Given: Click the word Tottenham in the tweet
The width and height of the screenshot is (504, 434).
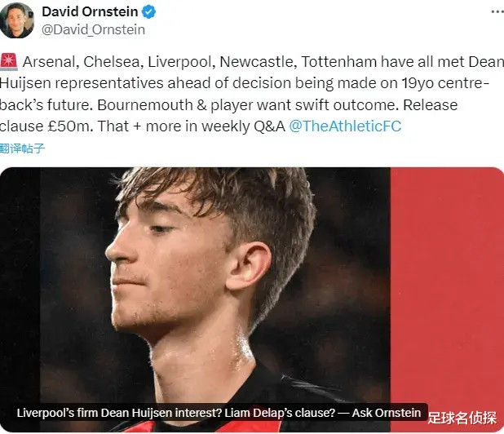Looking at the screenshot, I should pos(338,62).
